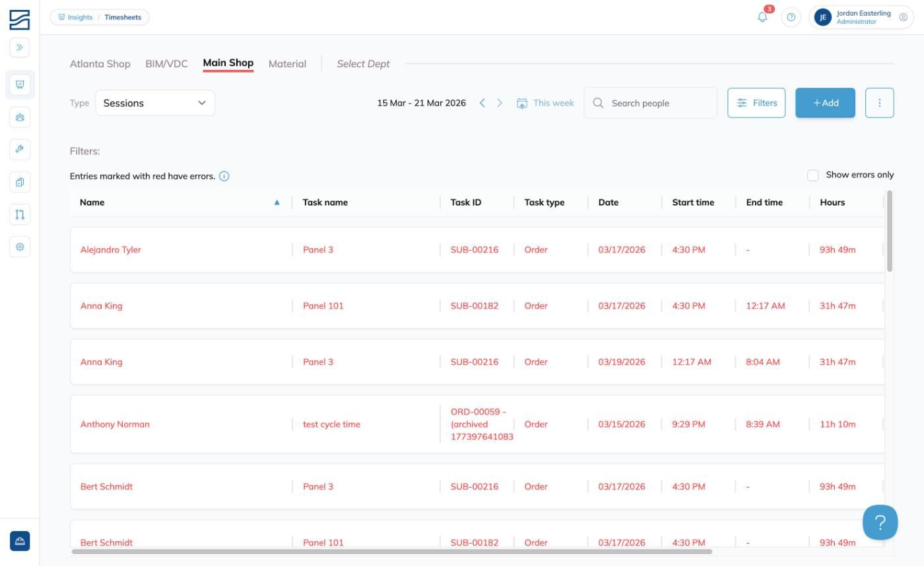Go to the next week
The height and width of the screenshot is (566, 924).
pos(500,103)
